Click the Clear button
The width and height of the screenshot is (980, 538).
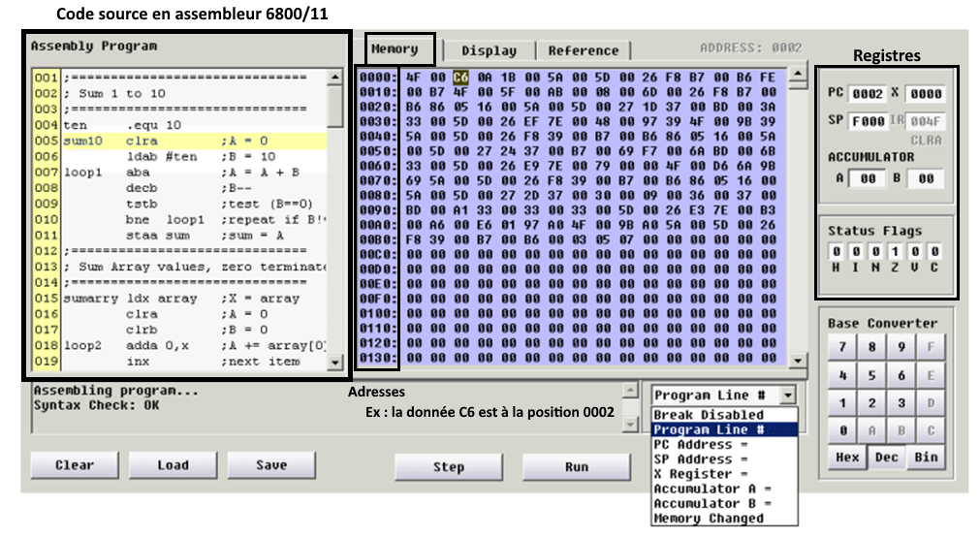click(74, 465)
